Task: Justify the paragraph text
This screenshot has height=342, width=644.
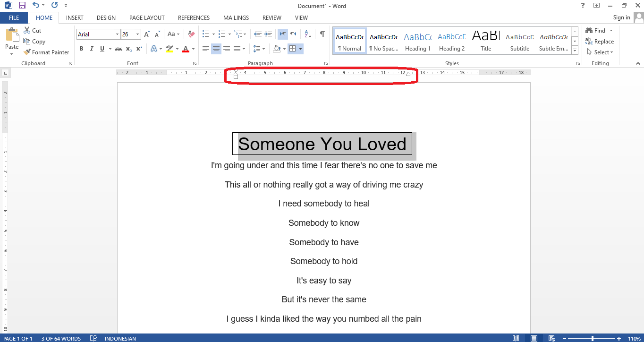Action: (x=237, y=49)
